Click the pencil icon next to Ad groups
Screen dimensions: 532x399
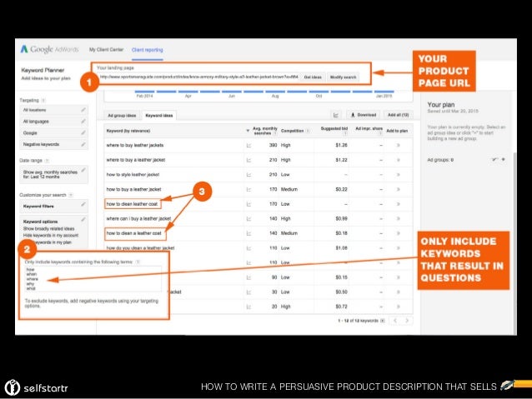(x=494, y=159)
